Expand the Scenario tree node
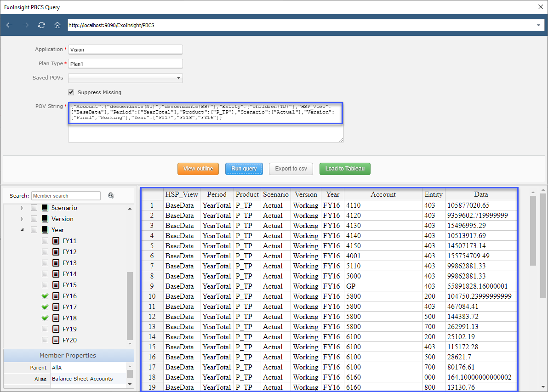The width and height of the screenshot is (548, 392). click(22, 208)
